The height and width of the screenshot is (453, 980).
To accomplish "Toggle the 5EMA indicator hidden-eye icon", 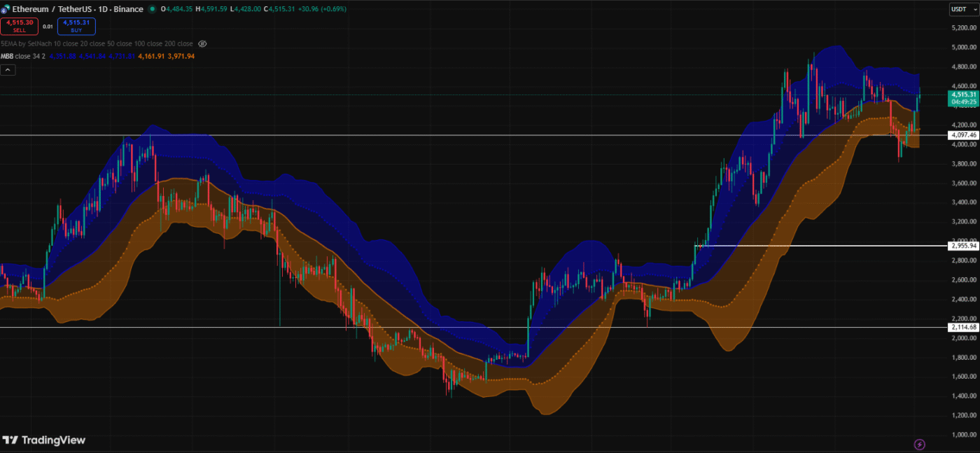I will coord(202,43).
